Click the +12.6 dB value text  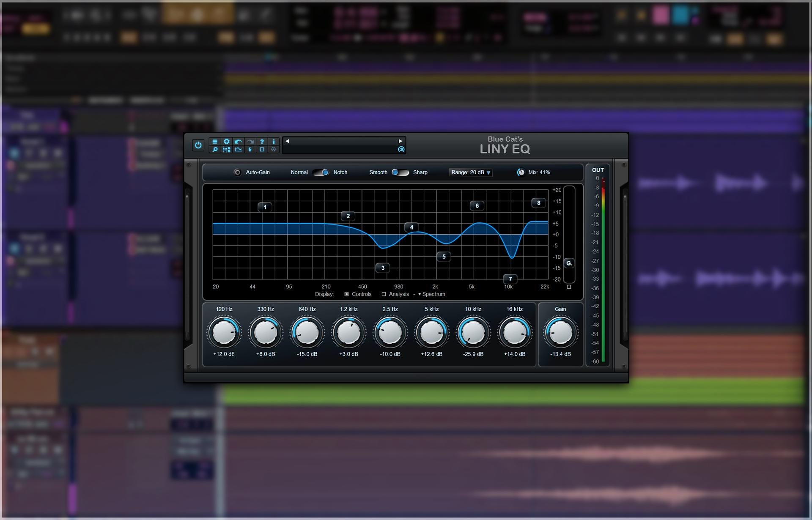[431, 354]
